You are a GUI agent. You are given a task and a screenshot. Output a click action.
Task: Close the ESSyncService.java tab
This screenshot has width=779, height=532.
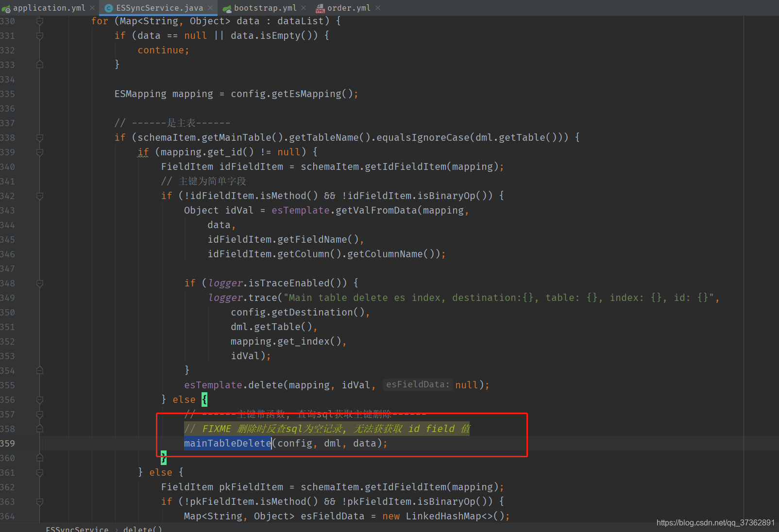[210, 8]
